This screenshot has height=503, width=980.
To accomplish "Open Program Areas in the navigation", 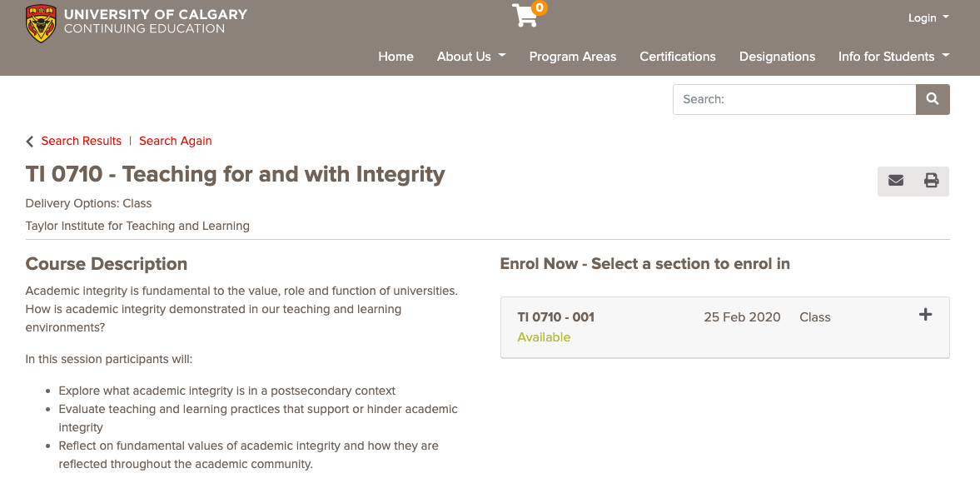I will pos(573,57).
